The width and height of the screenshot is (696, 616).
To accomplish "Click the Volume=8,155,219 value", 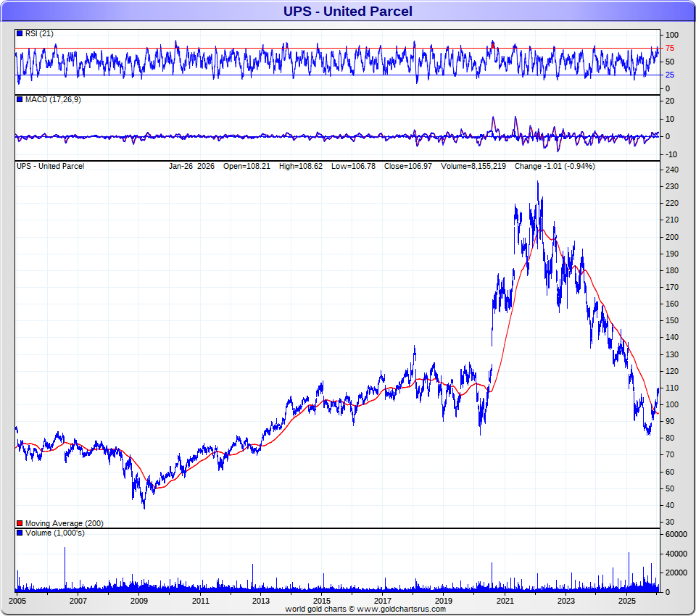I will pos(473,167).
